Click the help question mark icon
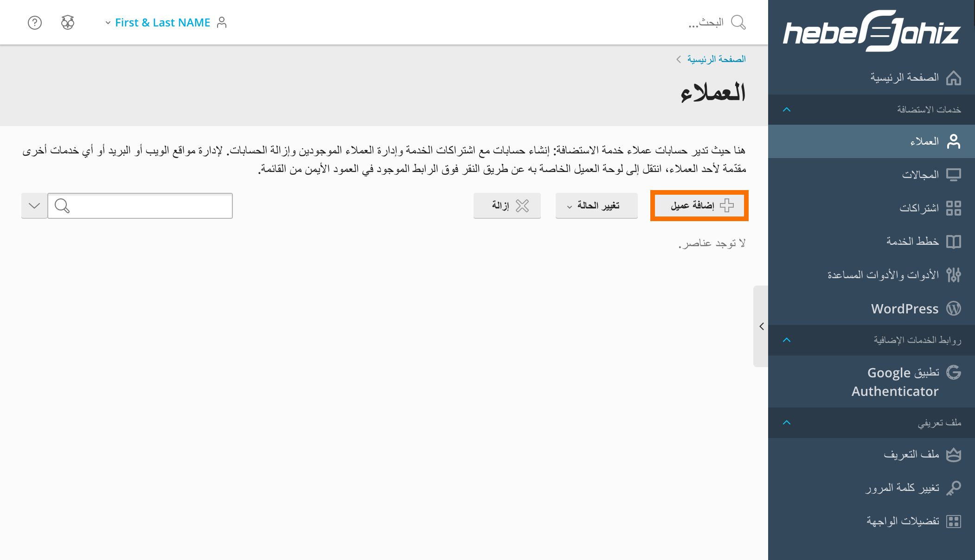 click(x=35, y=22)
